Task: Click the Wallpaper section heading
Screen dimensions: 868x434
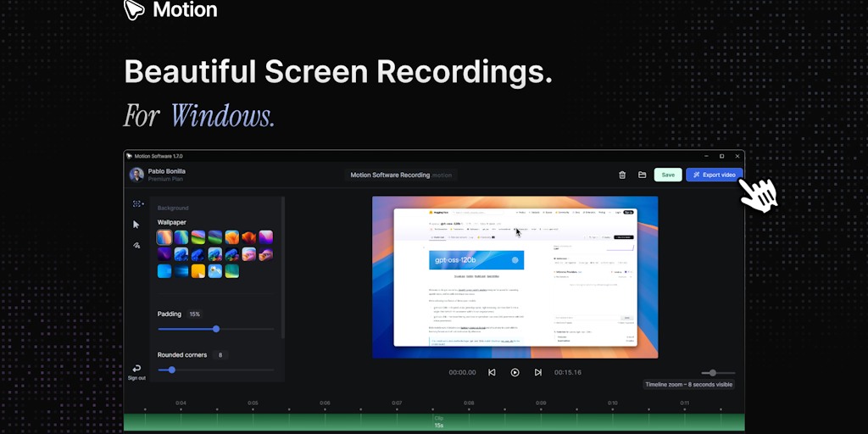Action: point(171,222)
